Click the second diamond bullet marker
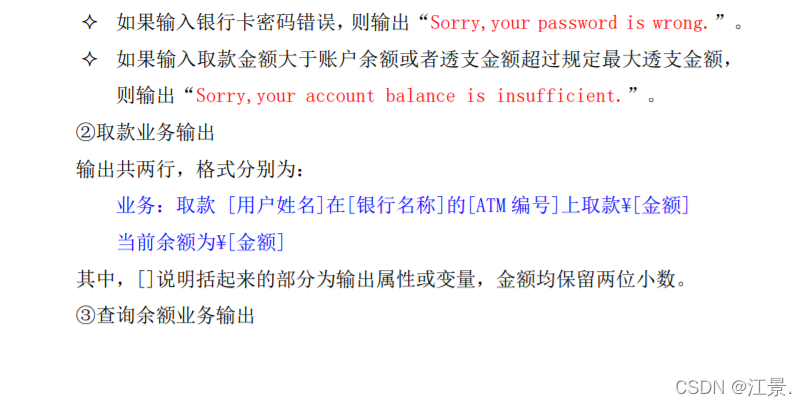The height and width of the screenshot is (406, 807). [90, 59]
